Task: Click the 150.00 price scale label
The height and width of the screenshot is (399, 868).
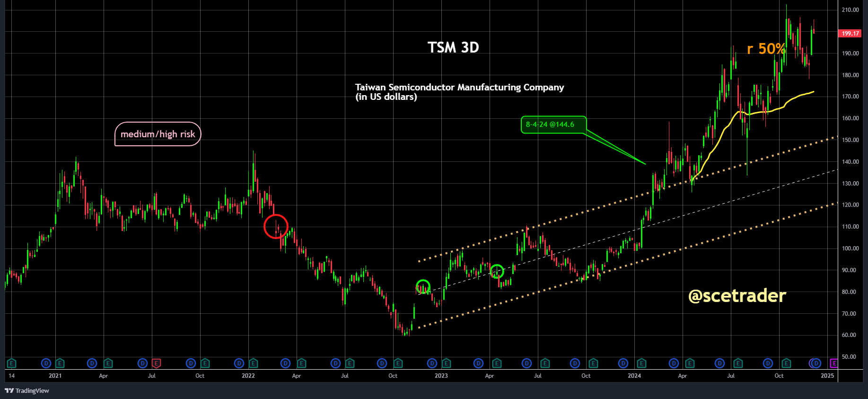Action: pyautogui.click(x=850, y=140)
